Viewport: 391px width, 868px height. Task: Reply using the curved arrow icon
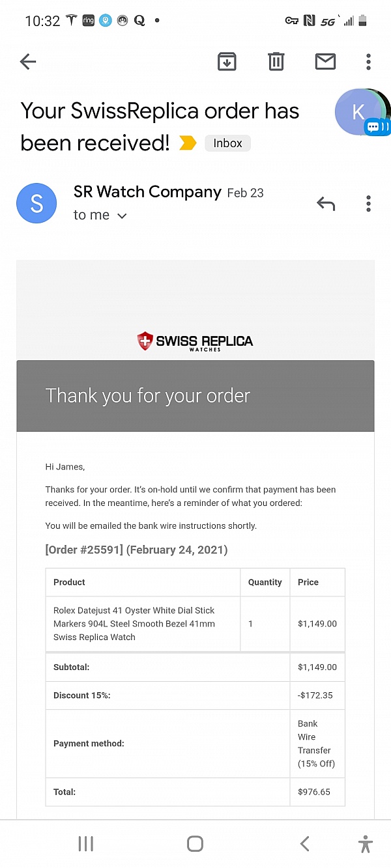(326, 204)
